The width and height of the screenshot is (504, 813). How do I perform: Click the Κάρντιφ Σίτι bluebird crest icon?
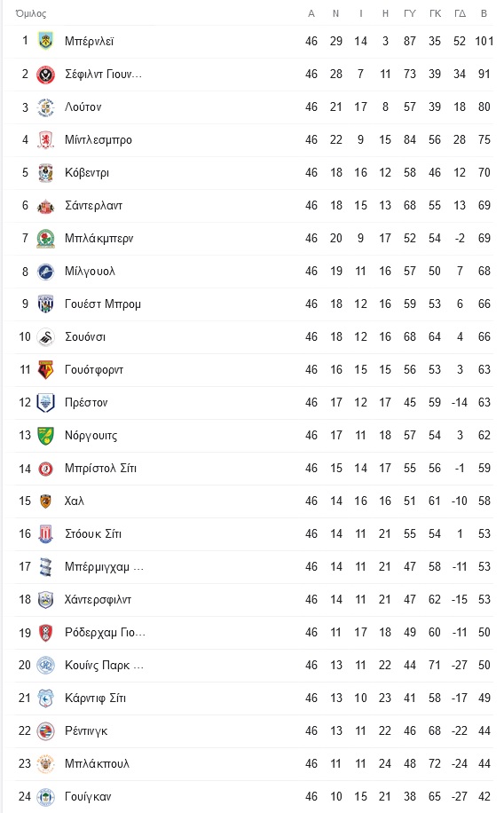click(x=45, y=698)
